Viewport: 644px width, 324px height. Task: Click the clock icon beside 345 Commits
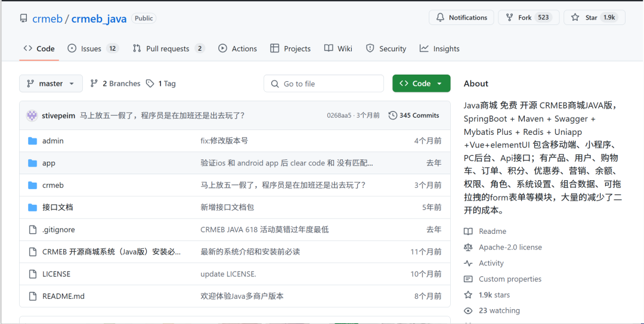pos(392,116)
